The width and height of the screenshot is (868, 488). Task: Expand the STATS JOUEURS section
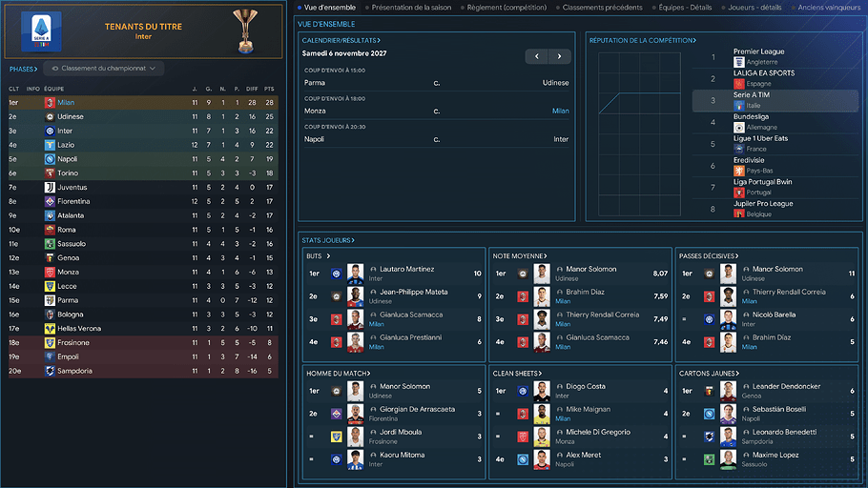[328, 240]
